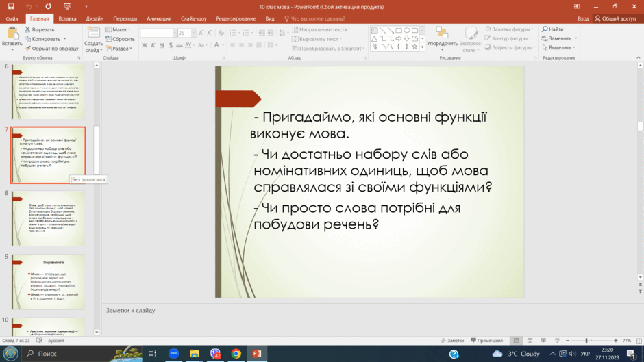Toggle Заметки notes pane in status bar

coord(453,341)
